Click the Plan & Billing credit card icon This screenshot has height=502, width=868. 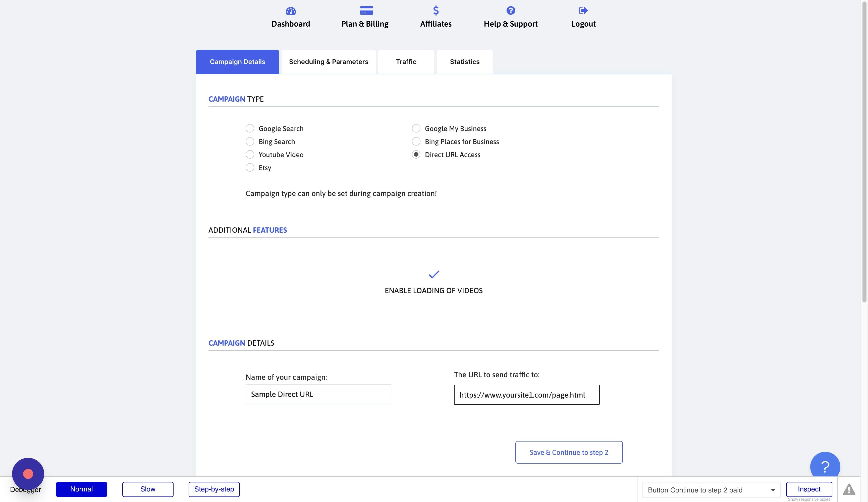366,11
